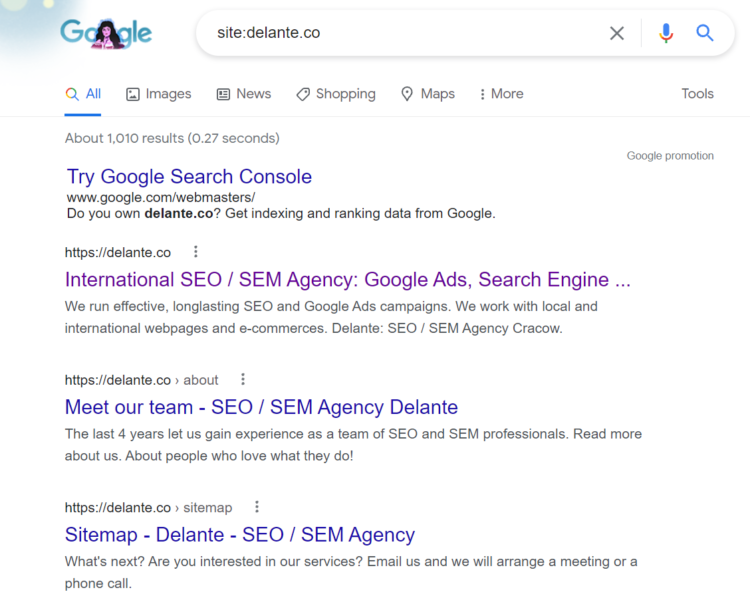The width and height of the screenshot is (750, 594).
Task: Open options dots beside delante.co › sitemap
Action: 257,508
